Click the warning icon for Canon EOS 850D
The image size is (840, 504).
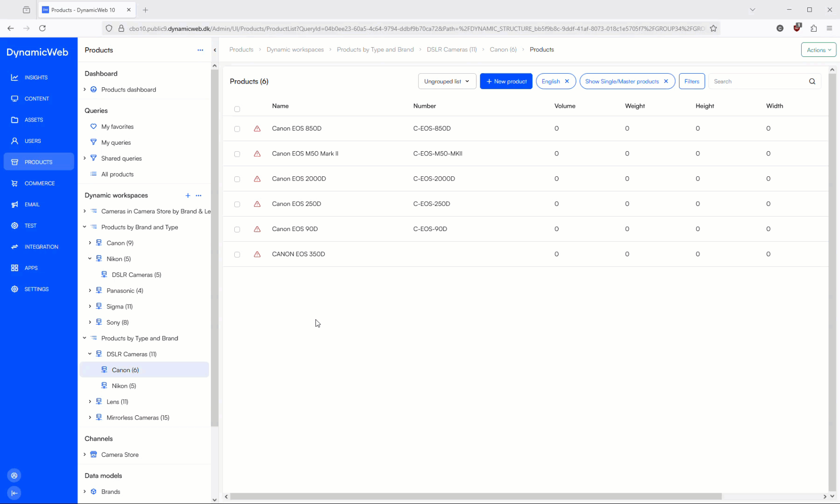click(x=257, y=128)
